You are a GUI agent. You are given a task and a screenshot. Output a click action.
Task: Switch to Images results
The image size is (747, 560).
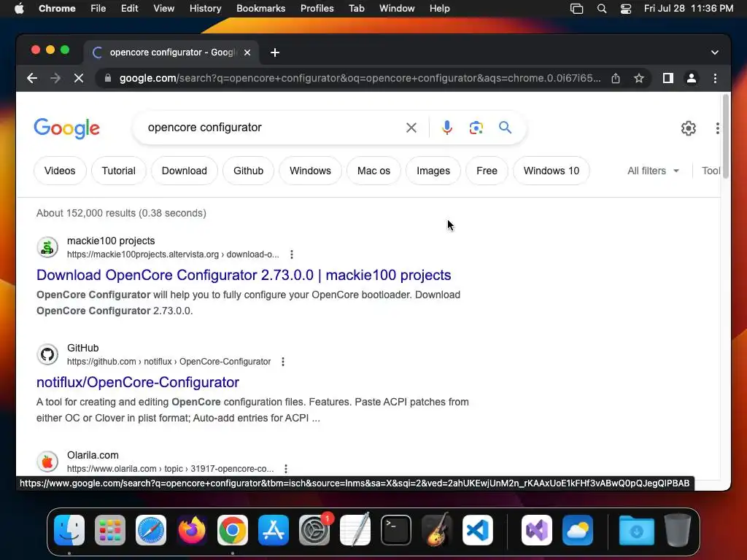(433, 171)
